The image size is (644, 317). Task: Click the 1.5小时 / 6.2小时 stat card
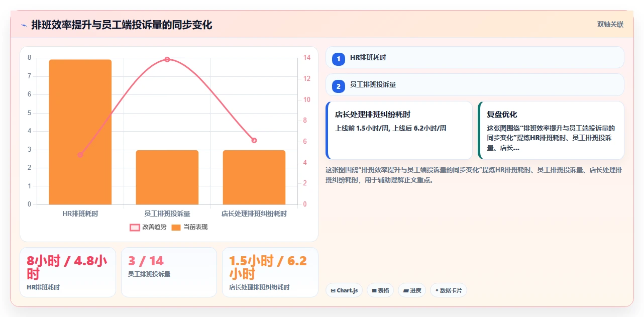click(270, 272)
